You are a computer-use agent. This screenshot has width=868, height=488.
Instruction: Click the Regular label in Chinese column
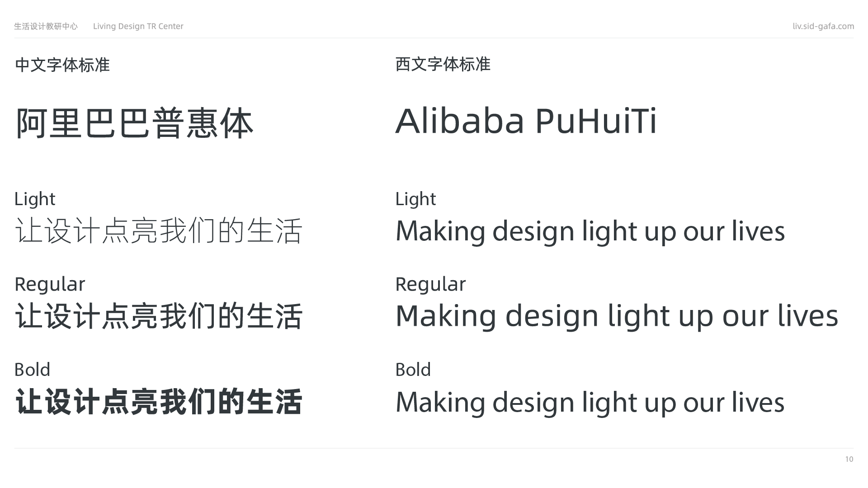[x=50, y=284]
